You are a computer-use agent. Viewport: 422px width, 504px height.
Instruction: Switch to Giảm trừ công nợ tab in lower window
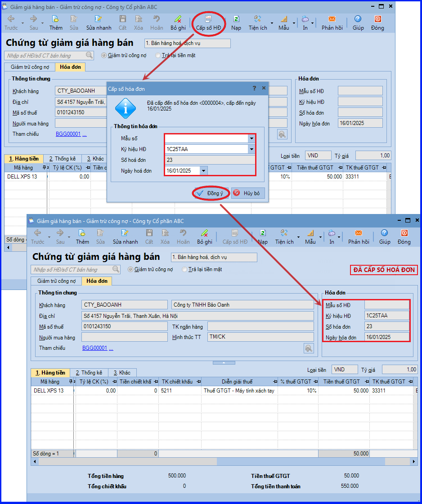pyautogui.click(x=56, y=281)
